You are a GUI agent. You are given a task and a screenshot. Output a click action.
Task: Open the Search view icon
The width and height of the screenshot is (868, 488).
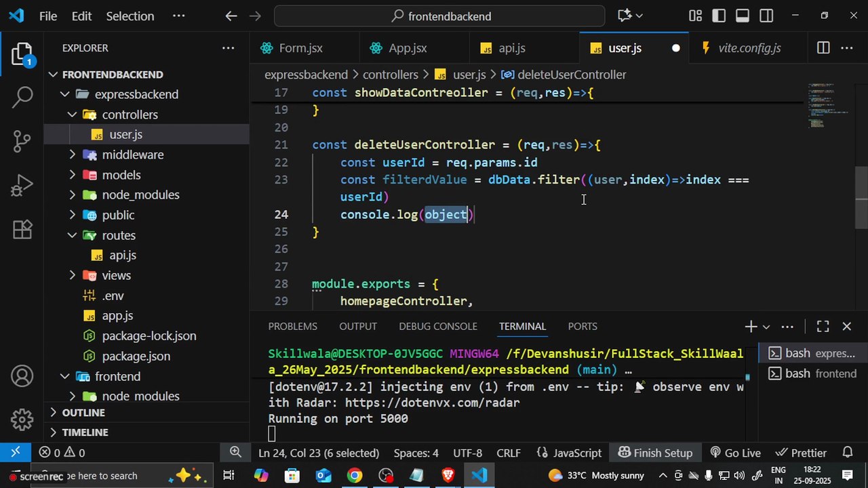[x=22, y=97]
